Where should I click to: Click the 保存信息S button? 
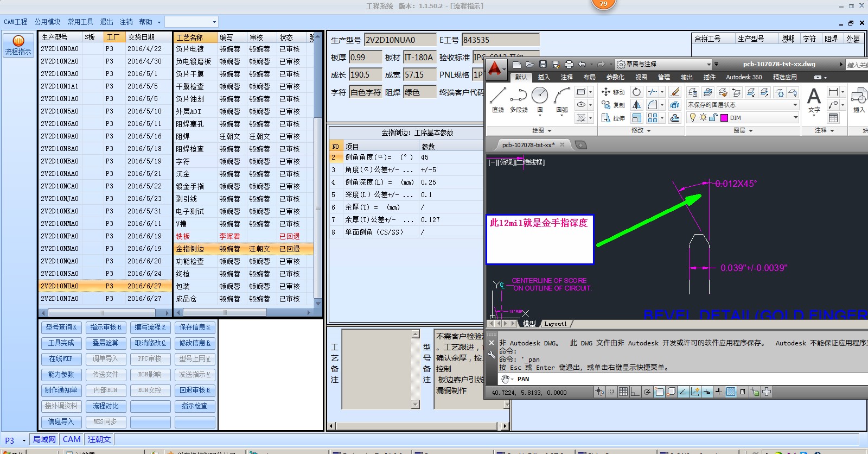tap(195, 327)
